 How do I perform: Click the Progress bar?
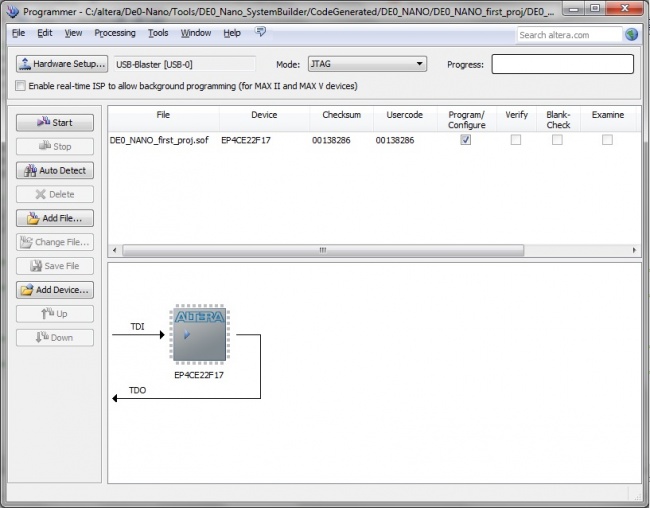pos(563,64)
